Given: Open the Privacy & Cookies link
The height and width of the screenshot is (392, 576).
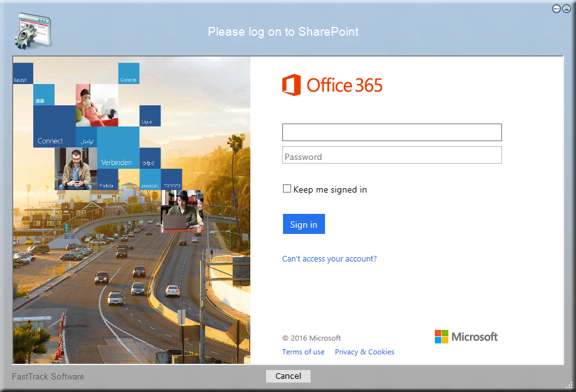Looking at the screenshot, I should tap(365, 352).
